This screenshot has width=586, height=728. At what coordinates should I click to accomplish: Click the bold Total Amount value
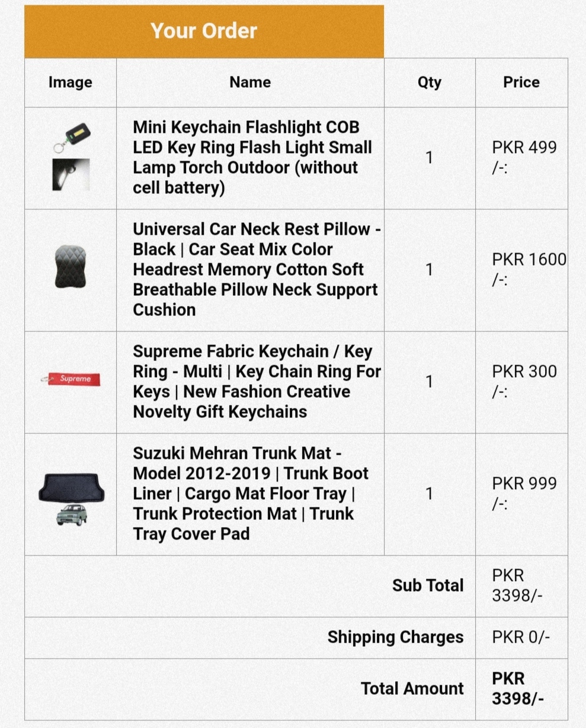tap(517, 689)
